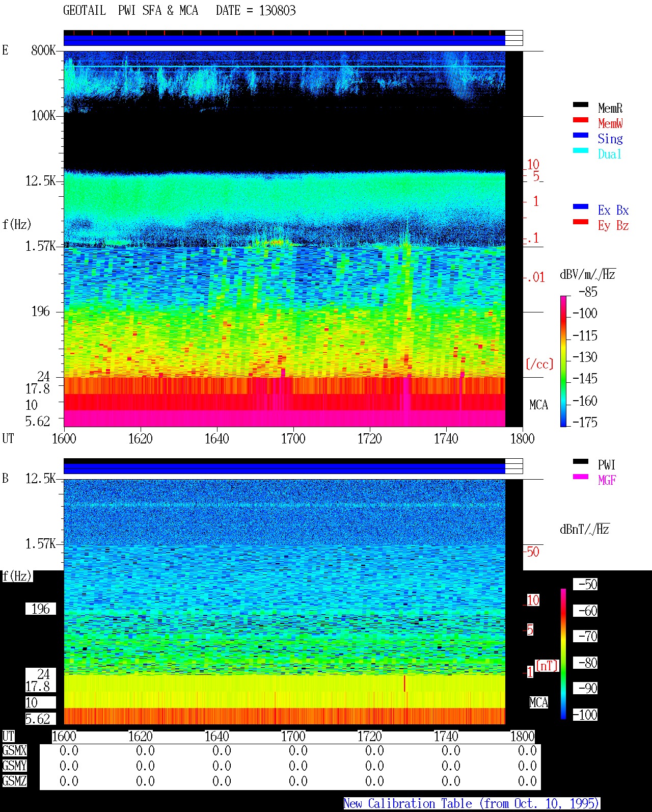This screenshot has width=652, height=812.
Task: Click the -175 color bar value
Action: pos(585,423)
